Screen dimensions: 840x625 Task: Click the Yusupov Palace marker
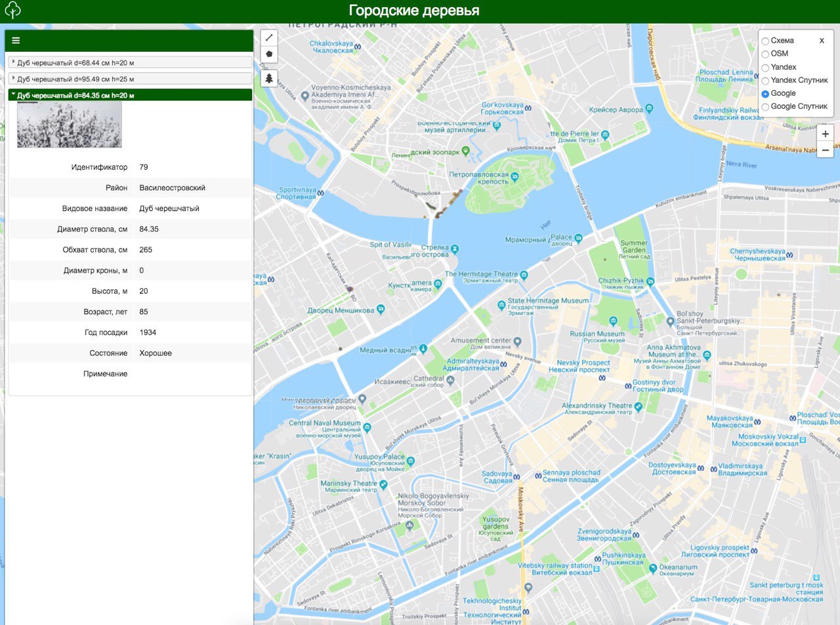click(411, 461)
